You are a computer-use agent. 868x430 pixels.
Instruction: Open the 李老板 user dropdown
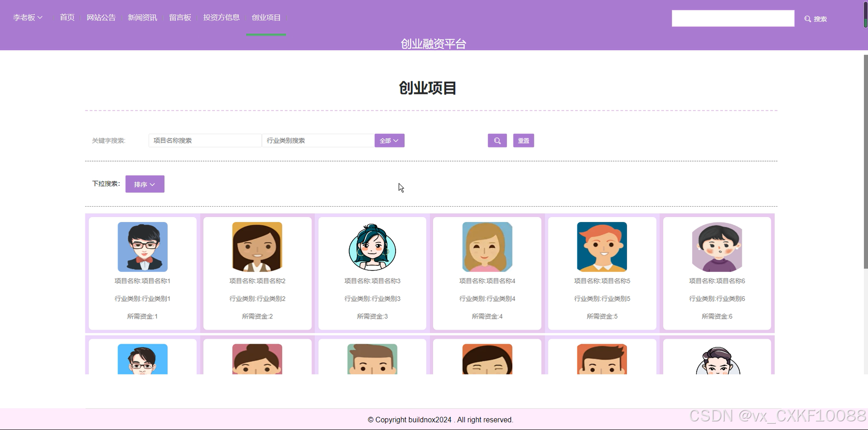pyautogui.click(x=28, y=18)
